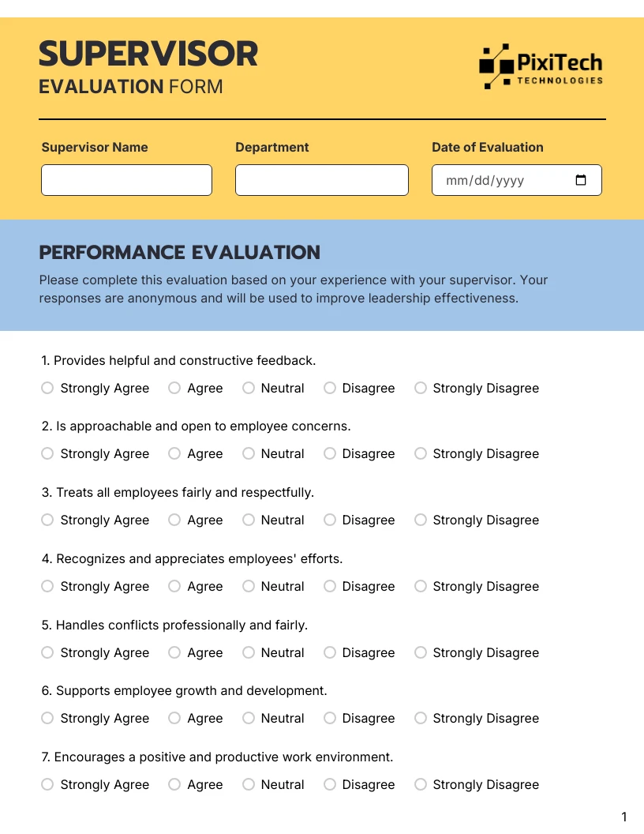The width and height of the screenshot is (644, 834).
Task: Click the Department input field
Action: 322,180
